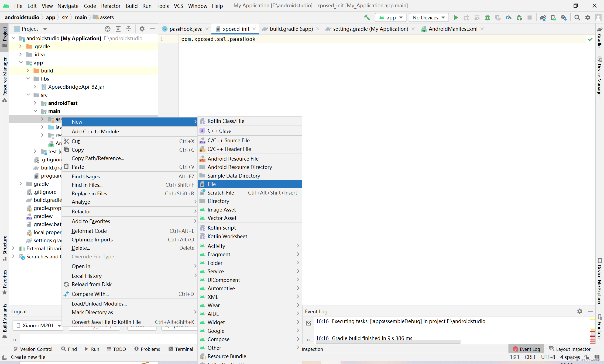This screenshot has width=604, height=364.
Task: Toggle the Terminal tool window
Action: coord(181,349)
